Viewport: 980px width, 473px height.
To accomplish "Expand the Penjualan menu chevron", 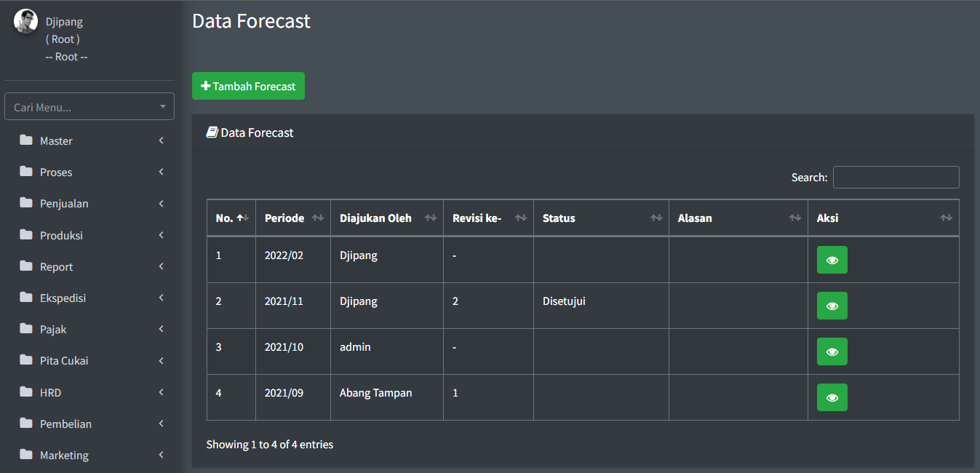I will [161, 203].
